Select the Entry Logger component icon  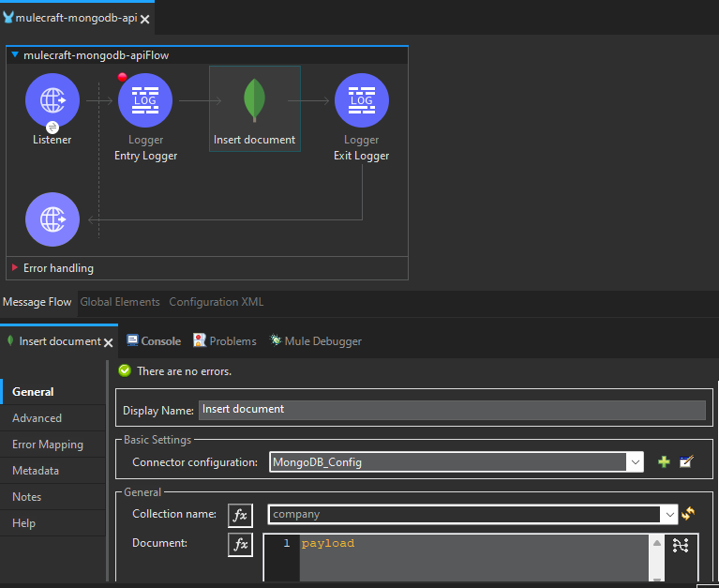click(145, 100)
